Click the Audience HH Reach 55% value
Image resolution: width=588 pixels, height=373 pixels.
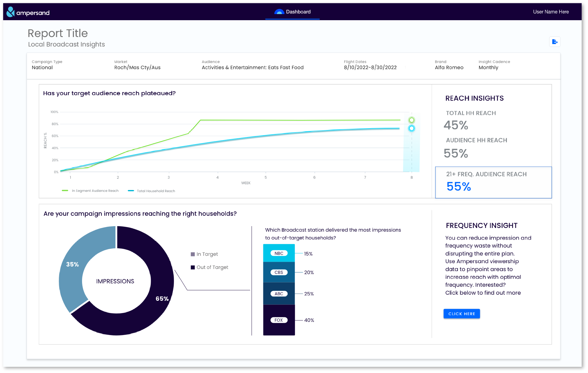(x=456, y=153)
